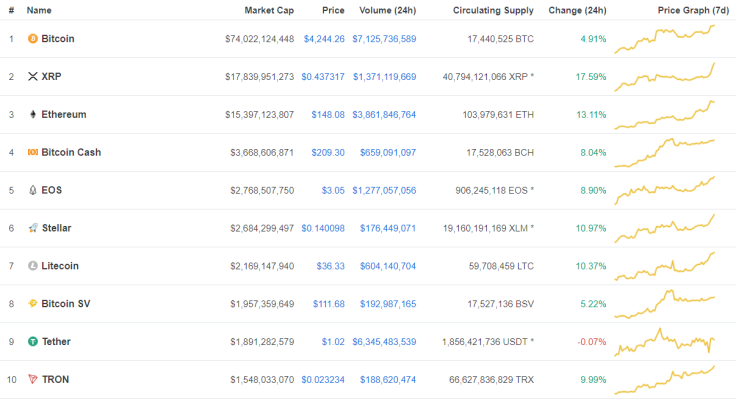This screenshot has height=400, width=736.
Task: Sort by Market Cap column header
Action: click(269, 10)
